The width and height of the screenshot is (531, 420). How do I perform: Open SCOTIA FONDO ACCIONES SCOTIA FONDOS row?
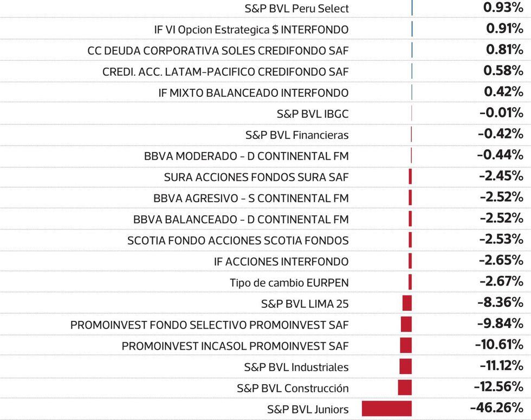click(x=238, y=241)
